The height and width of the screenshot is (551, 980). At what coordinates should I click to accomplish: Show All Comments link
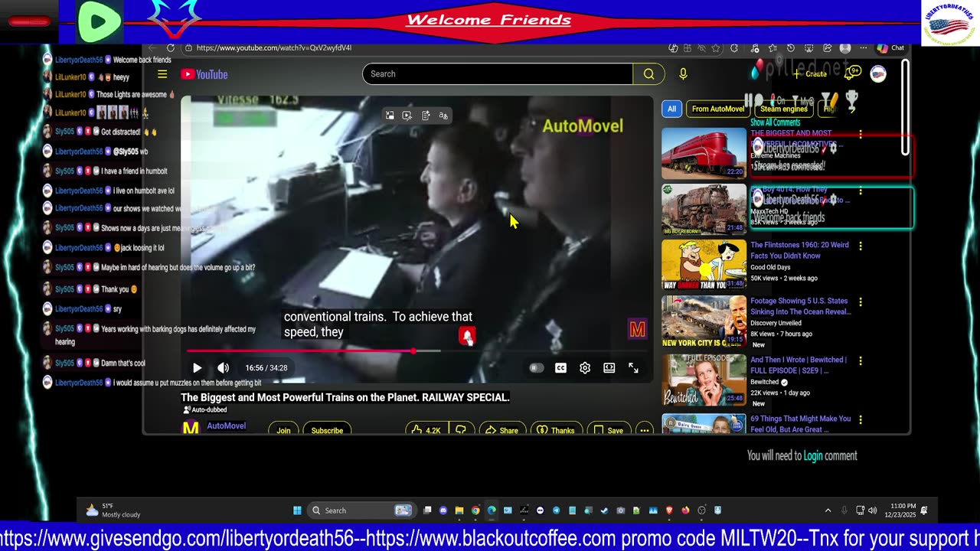(x=775, y=122)
